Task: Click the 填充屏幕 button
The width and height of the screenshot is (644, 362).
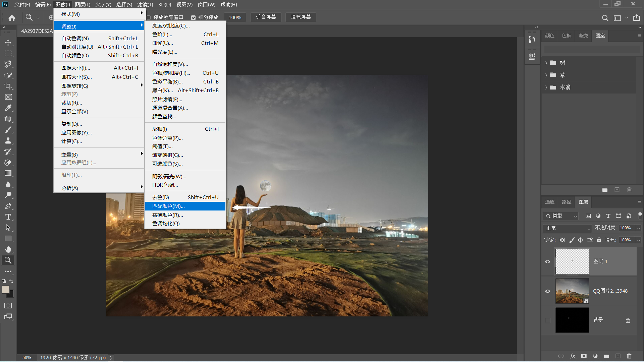Action: (x=301, y=17)
